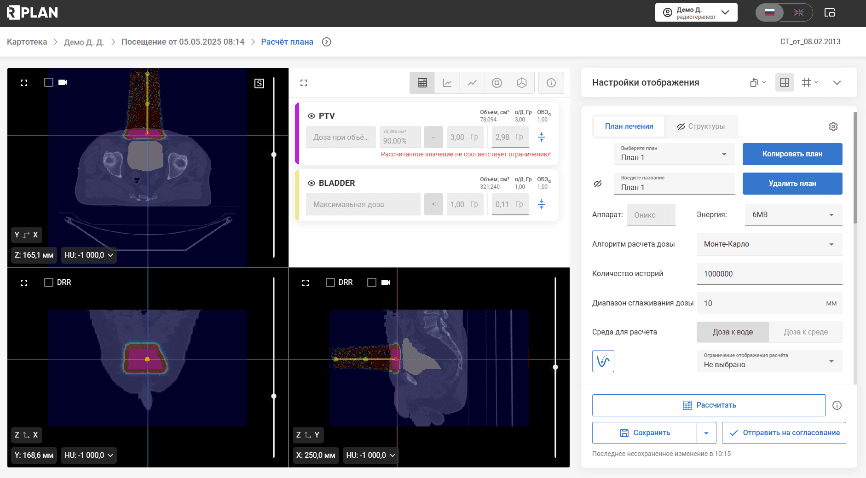Open the rotate view dropdown icon
This screenshot has width=866, height=478.
click(758, 83)
